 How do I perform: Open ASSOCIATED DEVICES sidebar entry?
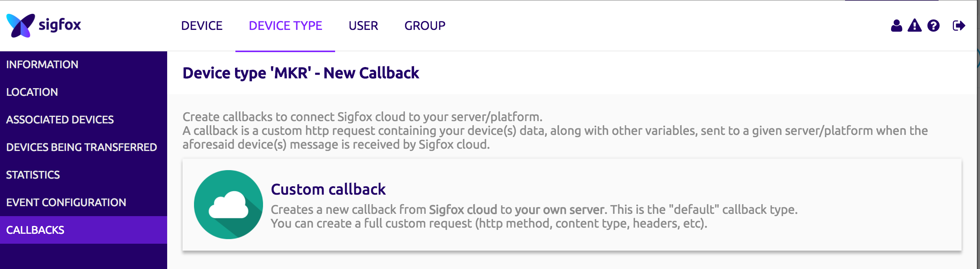[60, 120]
